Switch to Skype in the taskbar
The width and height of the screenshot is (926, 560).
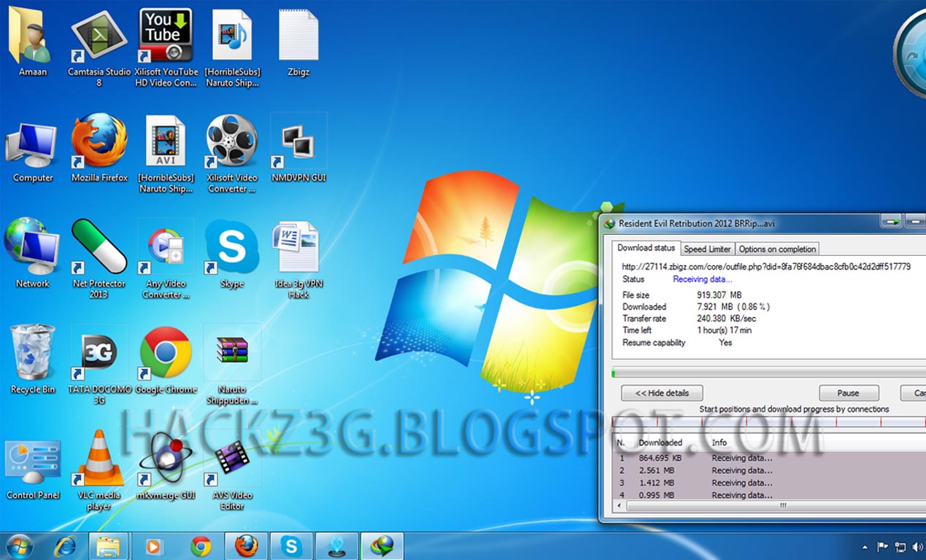click(x=291, y=546)
